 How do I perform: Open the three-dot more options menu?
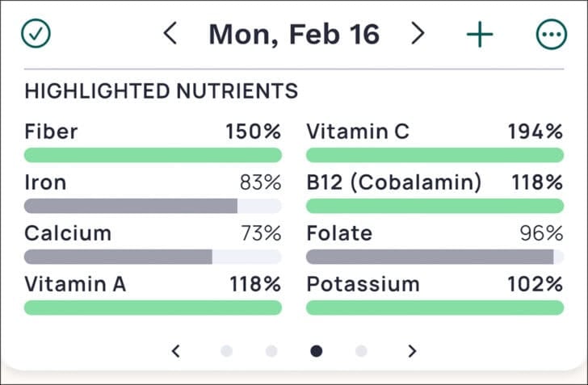(x=552, y=34)
